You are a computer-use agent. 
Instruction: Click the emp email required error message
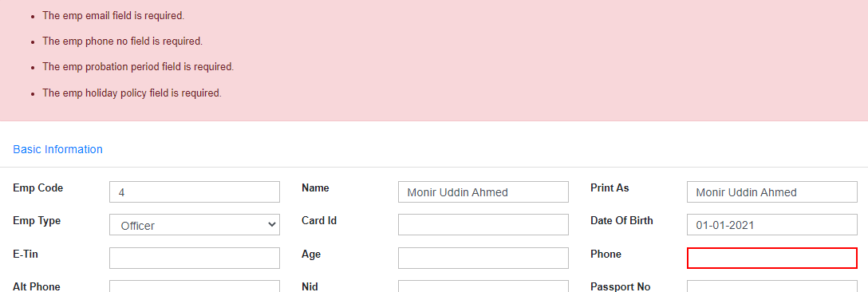(x=113, y=15)
